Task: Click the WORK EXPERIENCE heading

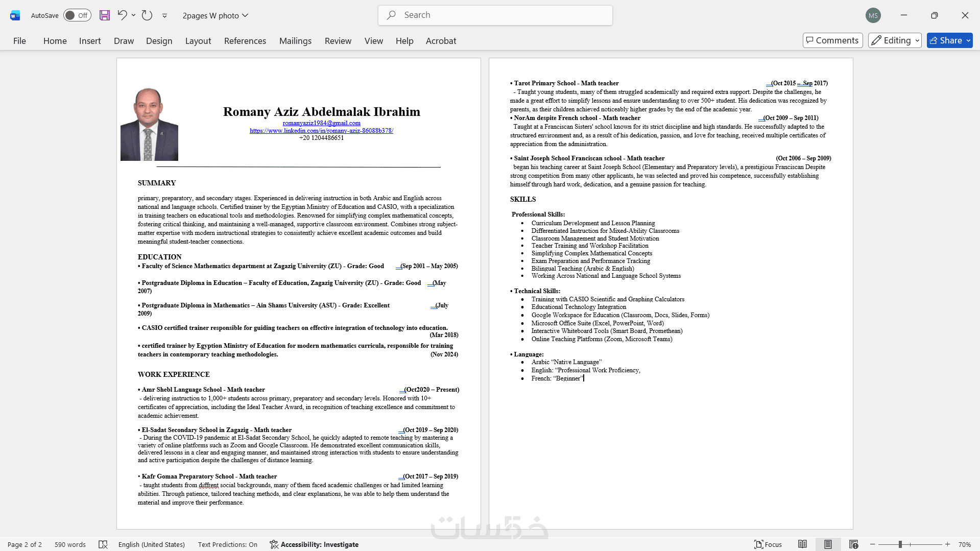Action: 174,374
